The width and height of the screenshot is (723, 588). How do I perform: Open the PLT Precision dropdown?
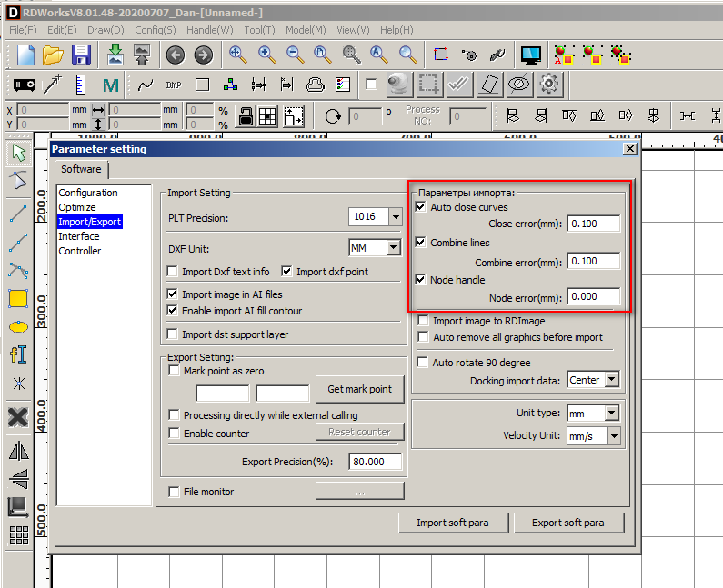[x=395, y=217]
